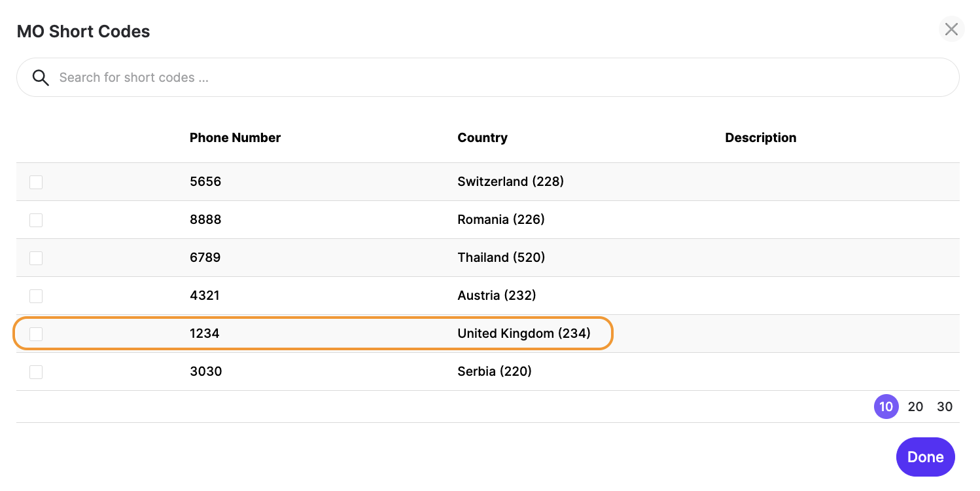This screenshot has height=491, width=980.
Task: Click the Country column header
Action: (482, 137)
